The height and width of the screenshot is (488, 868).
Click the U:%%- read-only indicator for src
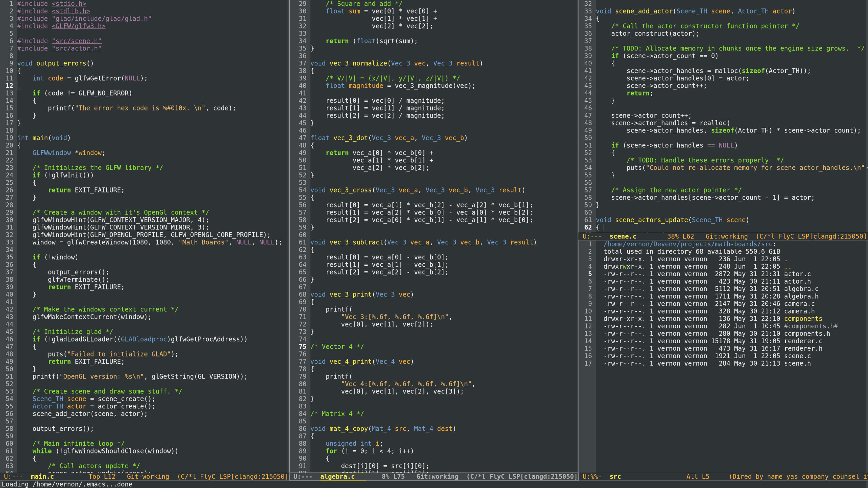(592, 476)
